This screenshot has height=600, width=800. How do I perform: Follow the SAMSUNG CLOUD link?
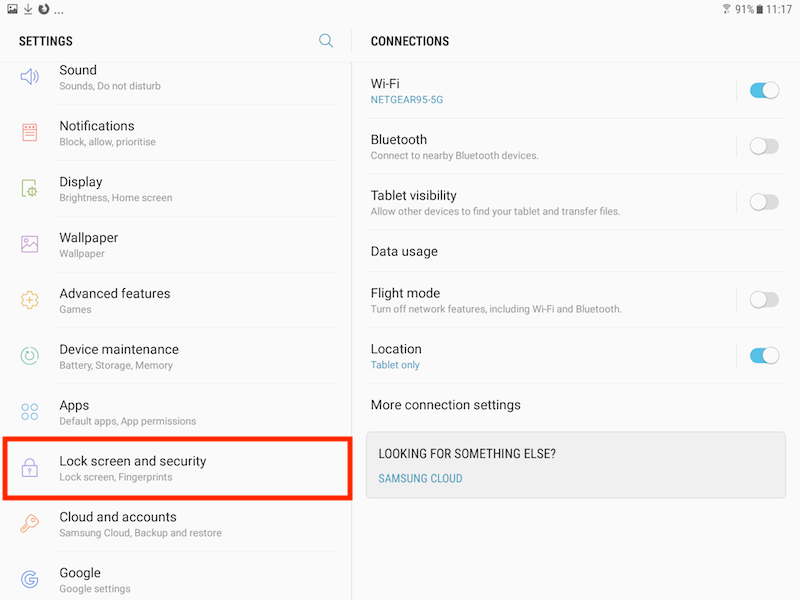[x=420, y=479]
